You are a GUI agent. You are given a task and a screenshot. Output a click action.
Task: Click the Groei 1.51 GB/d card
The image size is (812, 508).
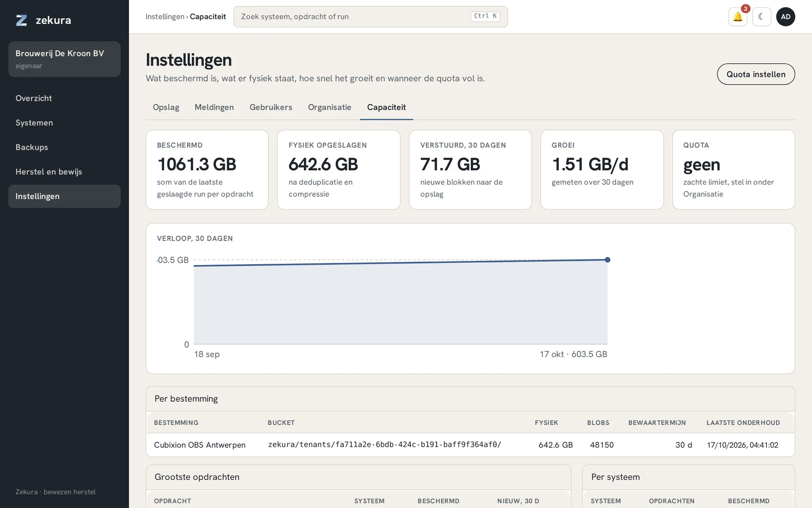[x=602, y=170]
